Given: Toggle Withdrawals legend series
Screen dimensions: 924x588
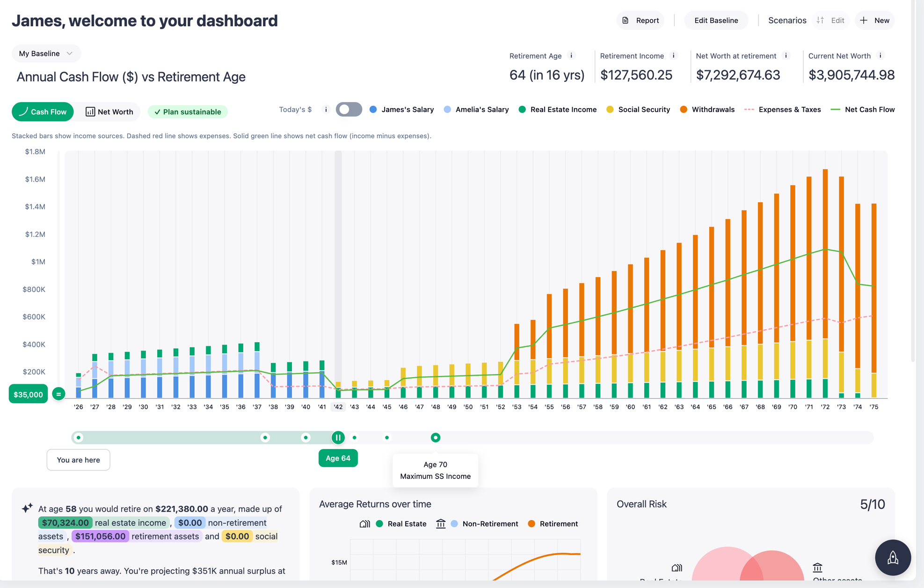Looking at the screenshot, I should [707, 110].
